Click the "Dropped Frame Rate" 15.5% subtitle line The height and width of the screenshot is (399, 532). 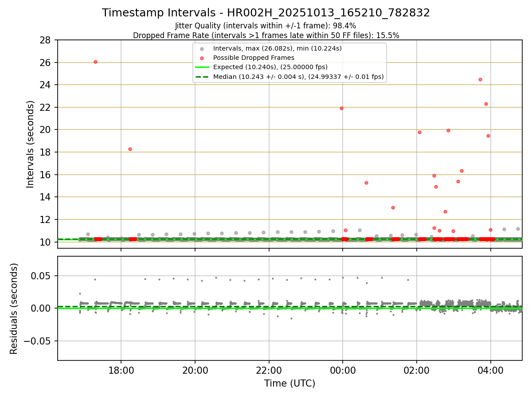266,35
